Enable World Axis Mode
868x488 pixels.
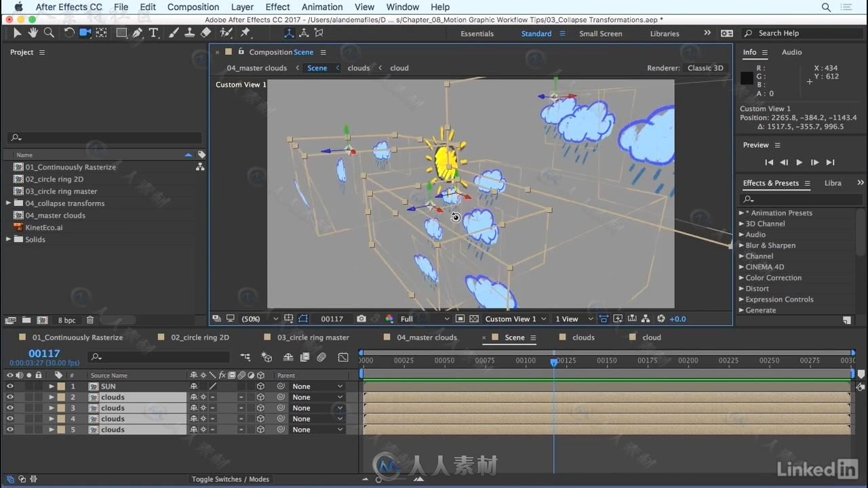[304, 33]
